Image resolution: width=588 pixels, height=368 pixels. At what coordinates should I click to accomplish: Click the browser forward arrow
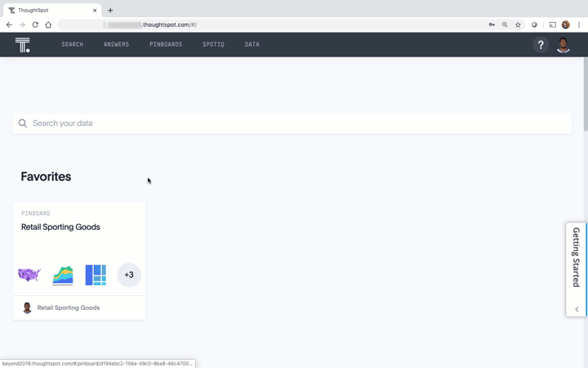click(22, 25)
